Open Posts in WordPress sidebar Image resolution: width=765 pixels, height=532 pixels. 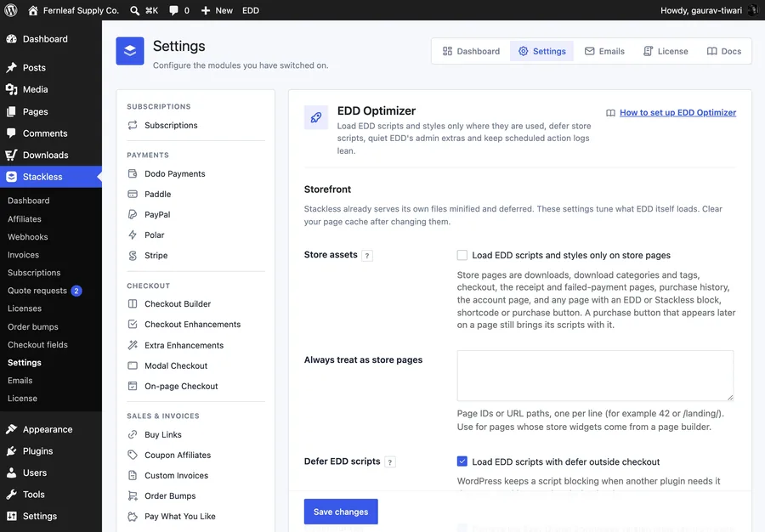[x=51, y=68]
